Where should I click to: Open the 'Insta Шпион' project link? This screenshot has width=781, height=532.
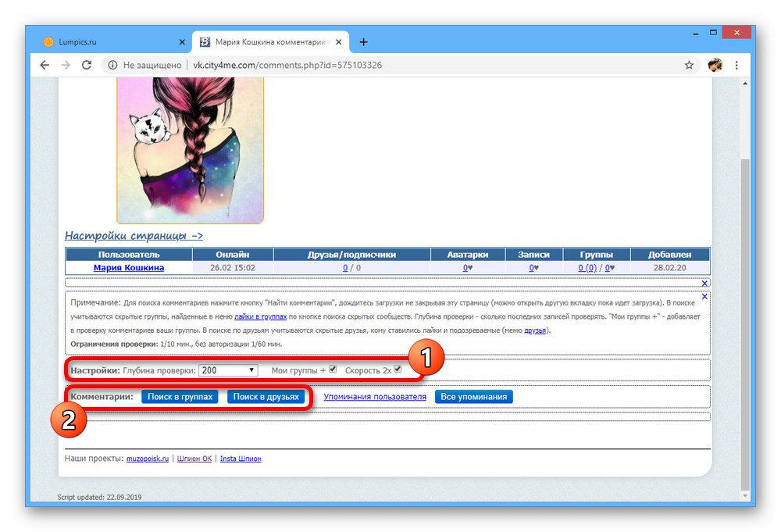coord(241,459)
